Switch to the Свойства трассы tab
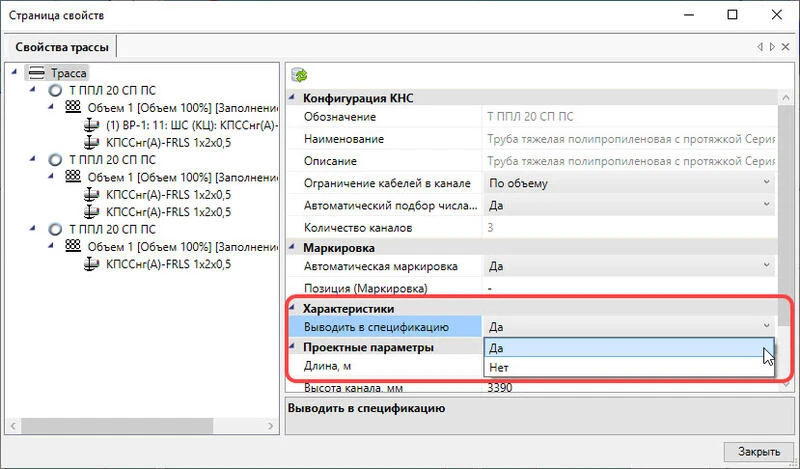Viewport: 800px width, 469px height. click(59, 47)
